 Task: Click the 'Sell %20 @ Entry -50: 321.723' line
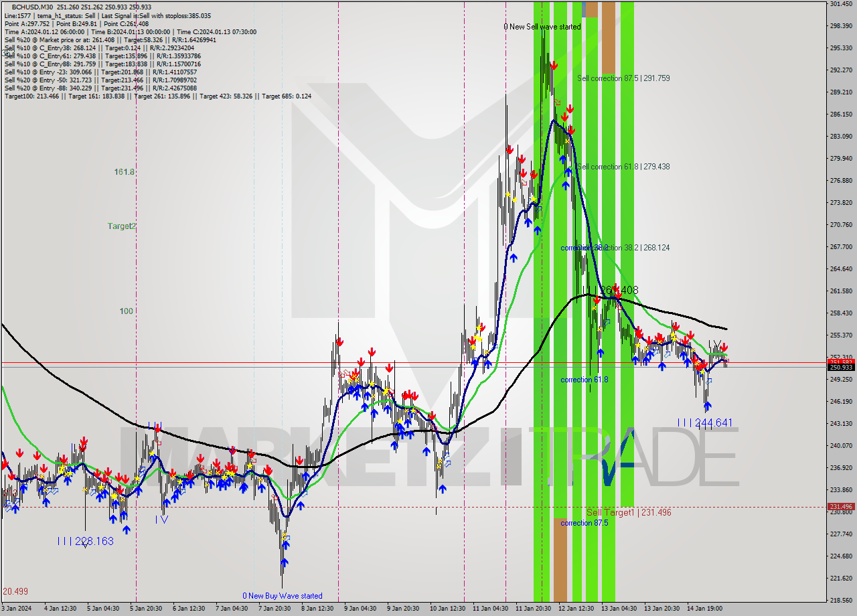pos(100,80)
